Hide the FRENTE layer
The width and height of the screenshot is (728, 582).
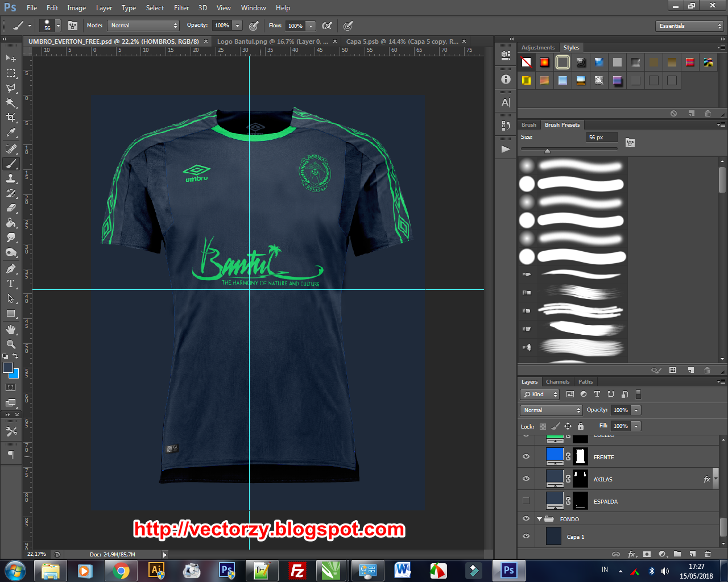point(526,456)
